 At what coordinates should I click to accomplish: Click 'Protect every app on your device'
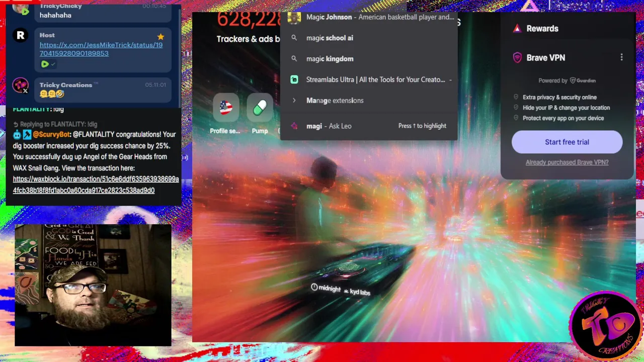pyautogui.click(x=563, y=118)
